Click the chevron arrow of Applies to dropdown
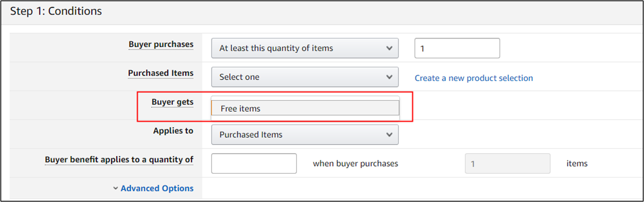The width and height of the screenshot is (644, 202). 389,135
